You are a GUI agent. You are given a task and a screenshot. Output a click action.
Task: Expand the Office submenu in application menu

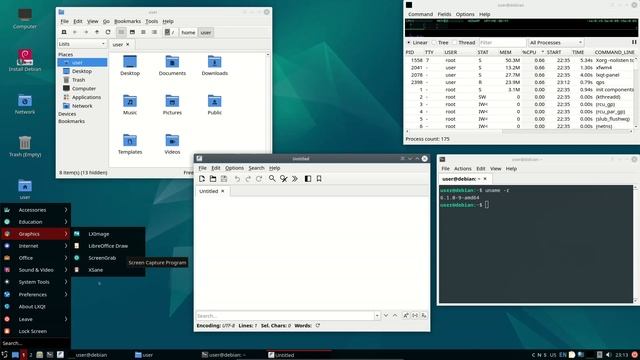pyautogui.click(x=36, y=258)
